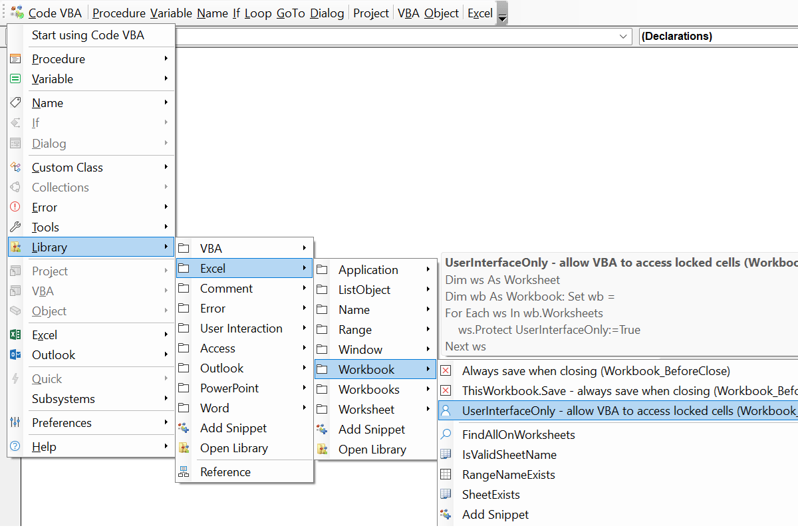Click the magnifier icon beside FindAllOnWorksheets
This screenshot has height=532, width=798.
pos(446,435)
